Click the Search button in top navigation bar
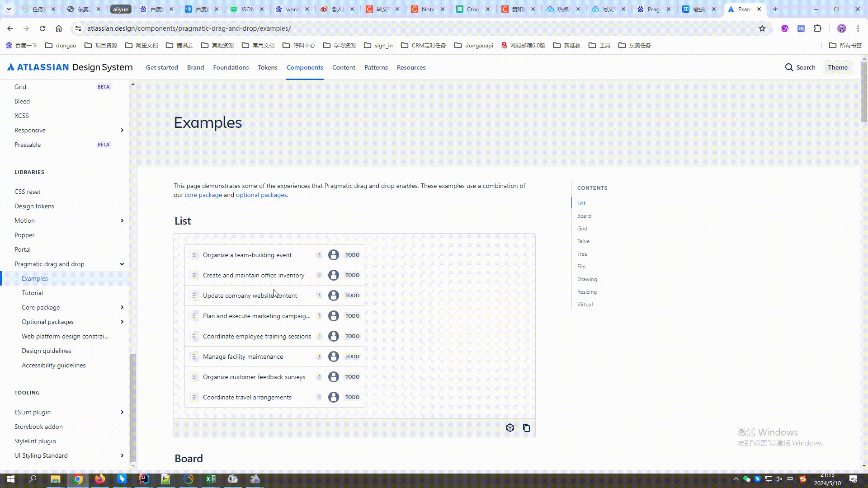This screenshot has width=868, height=488. click(x=801, y=67)
